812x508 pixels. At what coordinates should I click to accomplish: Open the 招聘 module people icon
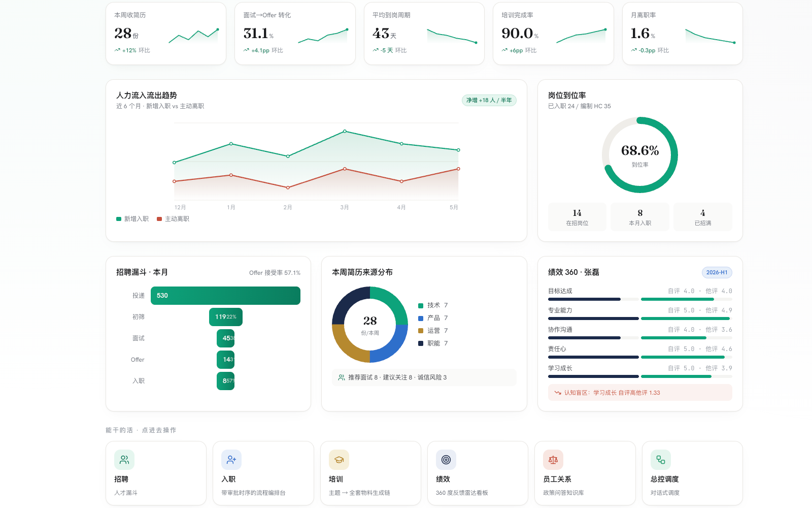click(124, 460)
